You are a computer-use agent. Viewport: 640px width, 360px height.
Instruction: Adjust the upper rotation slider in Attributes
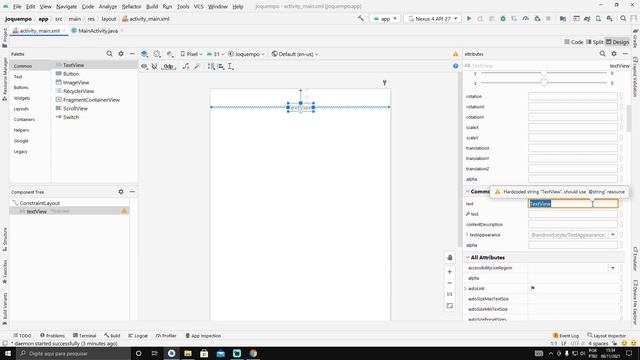pos(543,73)
